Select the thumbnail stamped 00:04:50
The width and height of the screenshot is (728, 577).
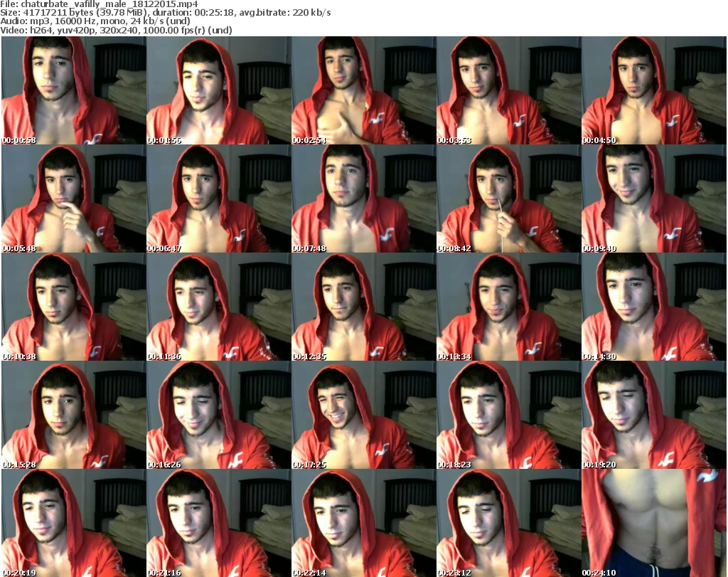point(654,90)
